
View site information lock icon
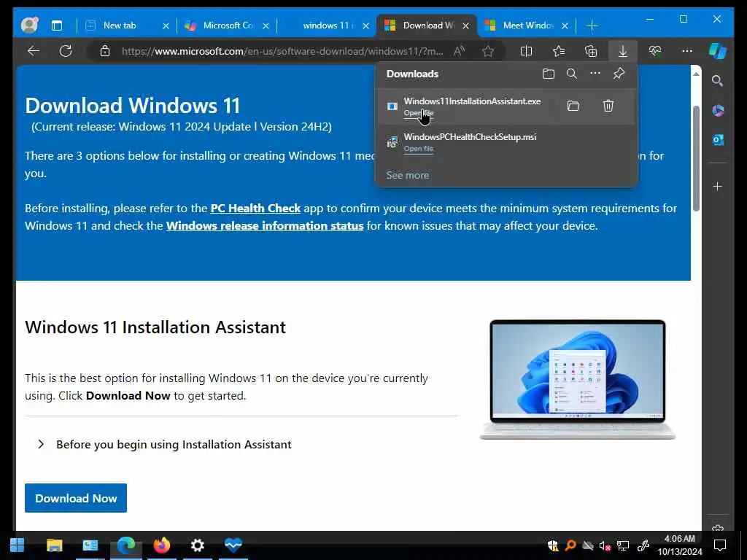click(105, 51)
